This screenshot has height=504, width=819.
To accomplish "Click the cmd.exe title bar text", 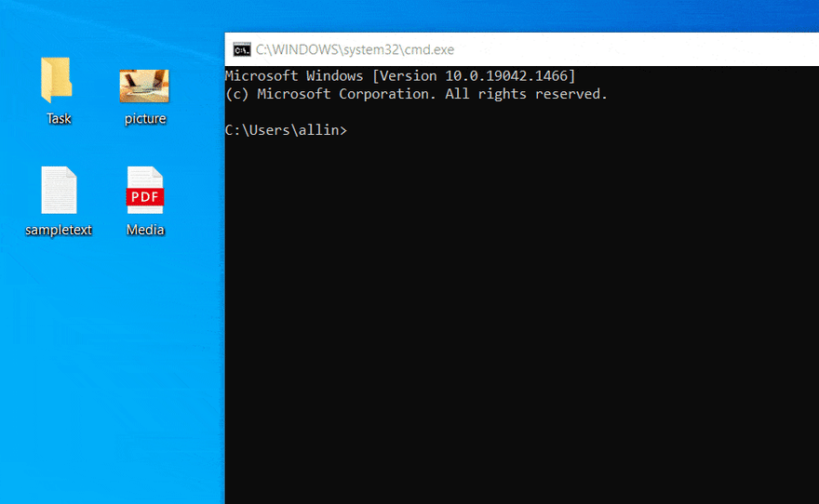I will pyautogui.click(x=355, y=49).
